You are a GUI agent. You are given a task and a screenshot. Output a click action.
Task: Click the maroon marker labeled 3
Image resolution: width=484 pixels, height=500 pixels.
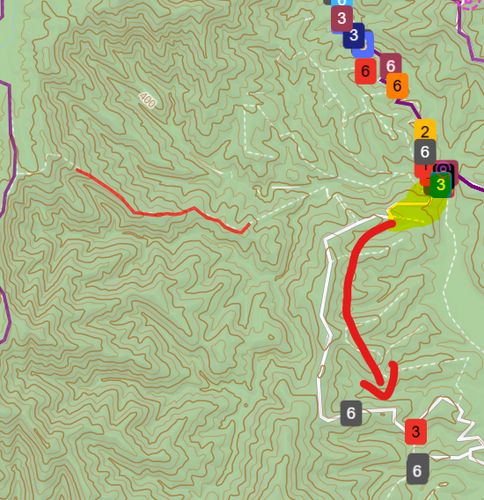coord(342,19)
